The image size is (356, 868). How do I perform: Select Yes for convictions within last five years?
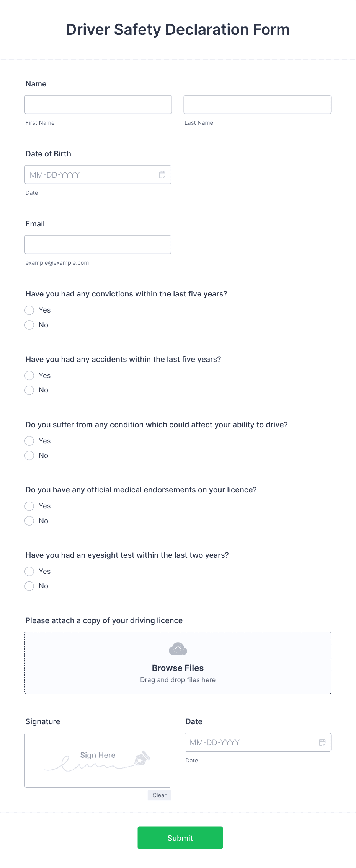tap(29, 310)
